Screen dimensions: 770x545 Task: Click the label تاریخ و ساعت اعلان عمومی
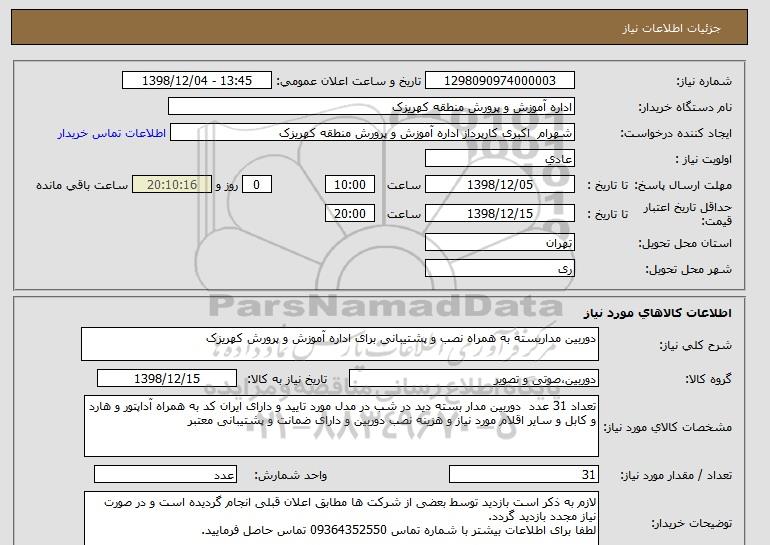point(349,82)
